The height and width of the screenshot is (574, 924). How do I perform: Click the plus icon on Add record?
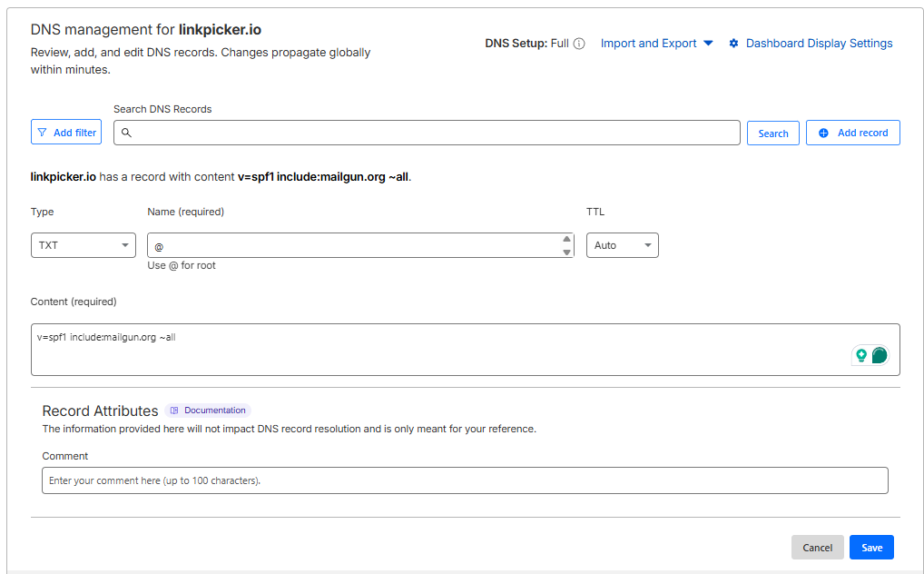[823, 134]
